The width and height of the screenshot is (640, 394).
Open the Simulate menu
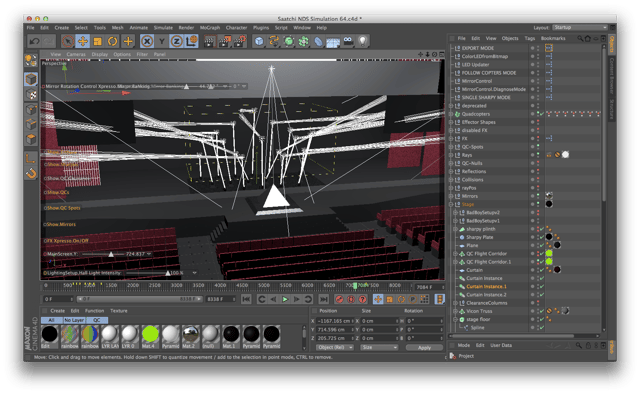pyautogui.click(x=163, y=28)
